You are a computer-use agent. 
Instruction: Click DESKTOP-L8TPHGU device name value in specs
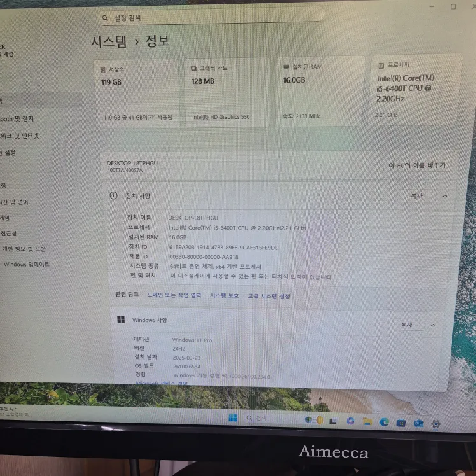pyautogui.click(x=193, y=218)
